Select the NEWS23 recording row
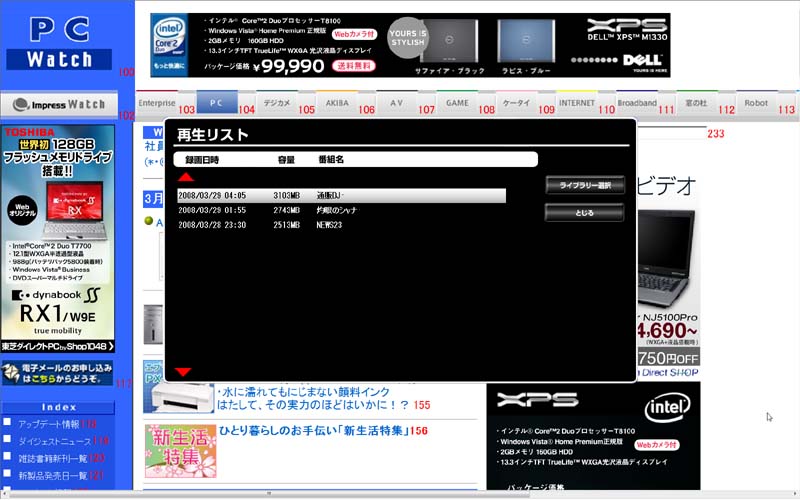800x500 pixels. (x=341, y=225)
